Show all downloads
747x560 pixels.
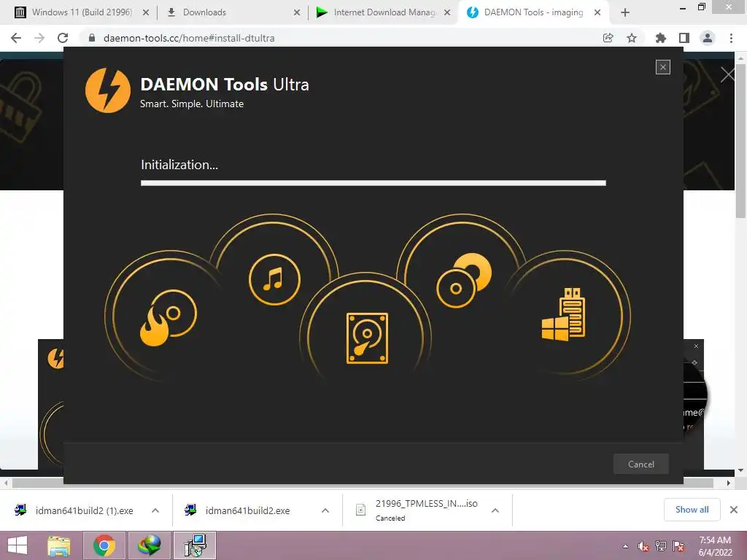click(x=692, y=510)
